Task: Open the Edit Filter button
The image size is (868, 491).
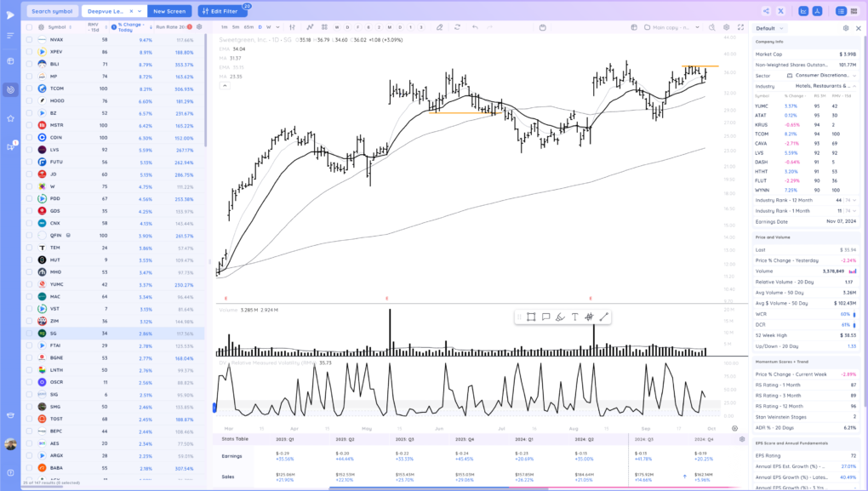Action: point(222,11)
